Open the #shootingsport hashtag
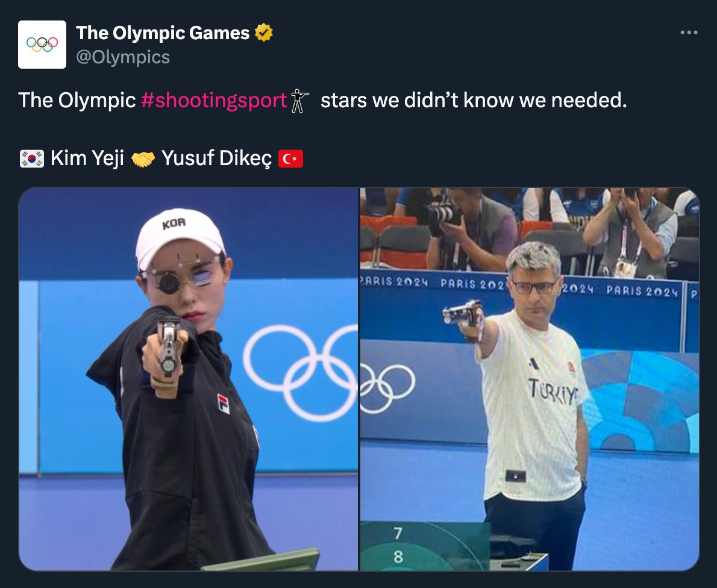 (x=214, y=100)
